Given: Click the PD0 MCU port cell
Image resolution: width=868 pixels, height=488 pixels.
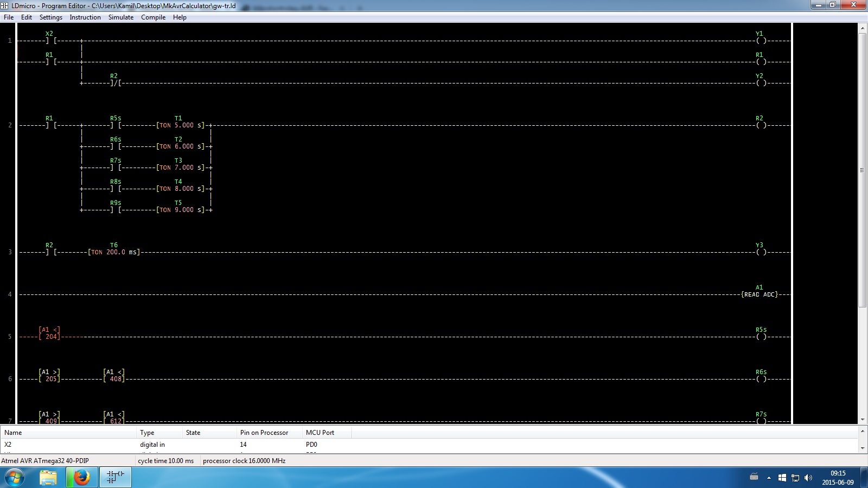Looking at the screenshot, I should tap(311, 445).
